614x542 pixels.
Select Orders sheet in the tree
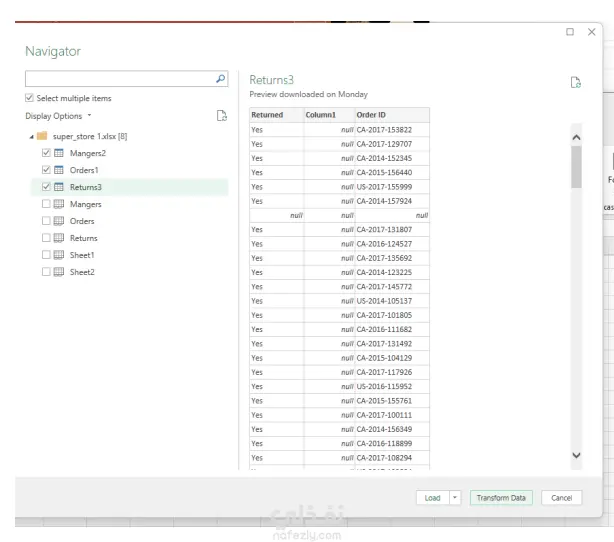[x=82, y=221]
